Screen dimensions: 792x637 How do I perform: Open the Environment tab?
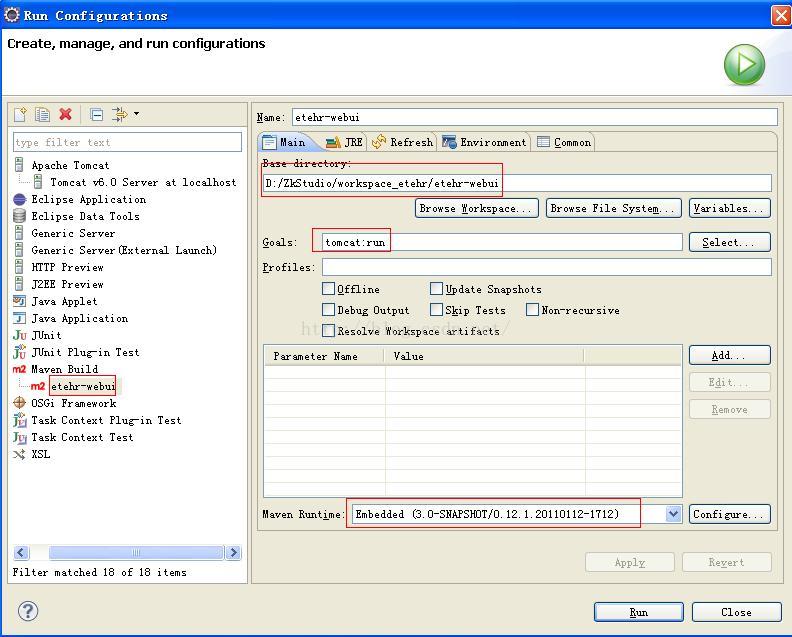pyautogui.click(x=484, y=142)
